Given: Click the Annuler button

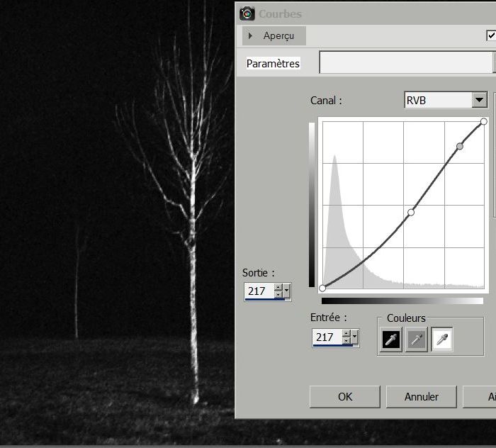Looking at the screenshot, I should click(421, 397).
